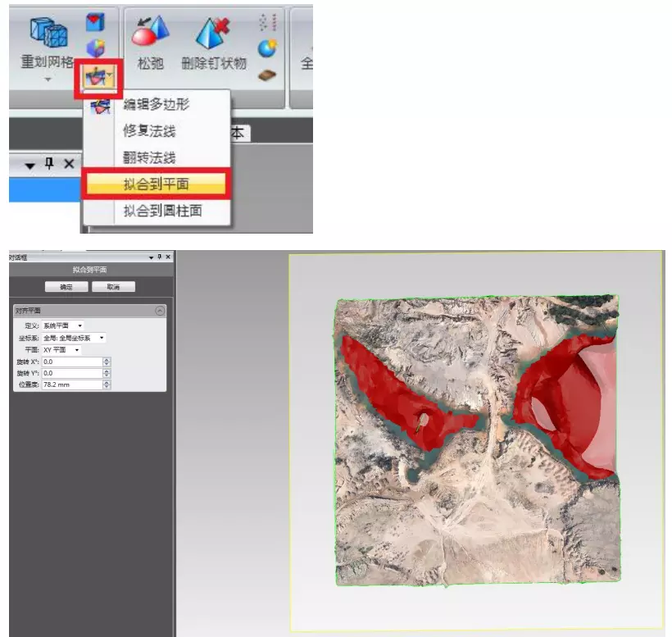Open the 坐标系 dropdown for 全局坐标系
Viewport: 672px width, 637px height.
click(74, 338)
